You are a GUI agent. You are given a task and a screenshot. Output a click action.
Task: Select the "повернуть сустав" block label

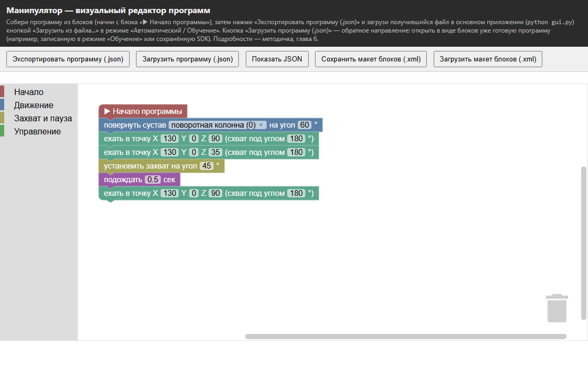tap(135, 125)
